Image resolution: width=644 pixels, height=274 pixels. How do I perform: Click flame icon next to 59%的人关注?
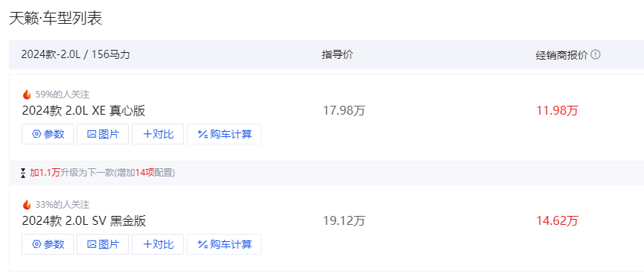click(27, 95)
